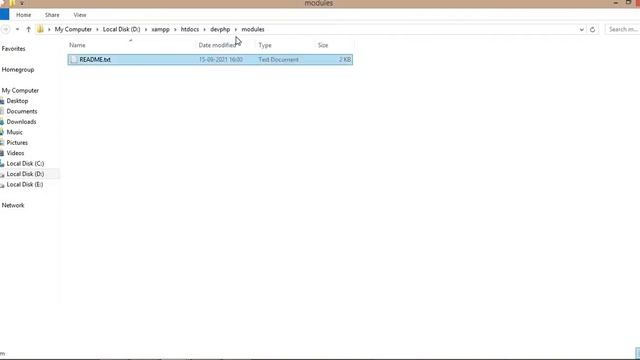Expand chevron after xampp breadcrumb

pos(175,29)
